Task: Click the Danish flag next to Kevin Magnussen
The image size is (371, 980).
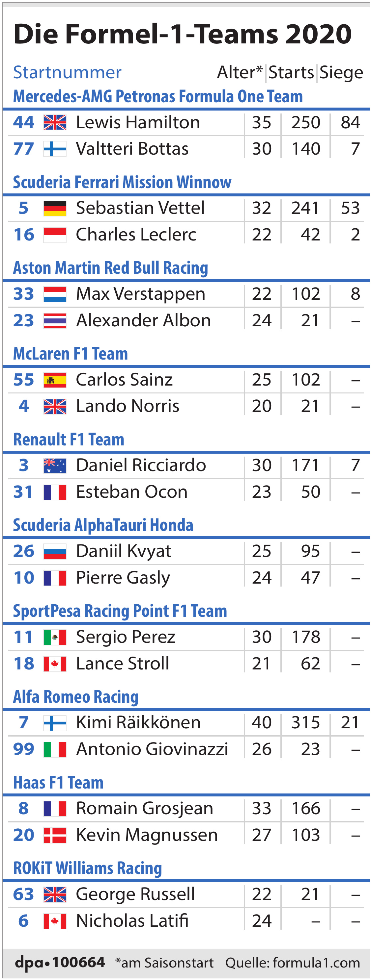Action: (x=55, y=835)
